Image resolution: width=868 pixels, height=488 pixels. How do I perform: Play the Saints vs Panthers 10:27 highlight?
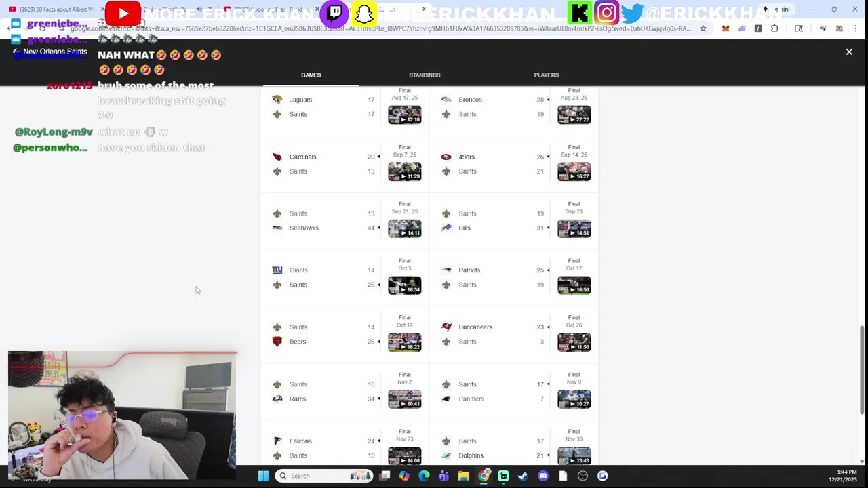coord(574,399)
